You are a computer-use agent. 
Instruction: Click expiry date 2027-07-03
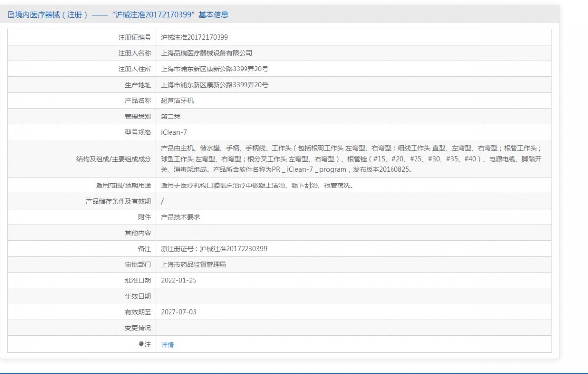178,312
